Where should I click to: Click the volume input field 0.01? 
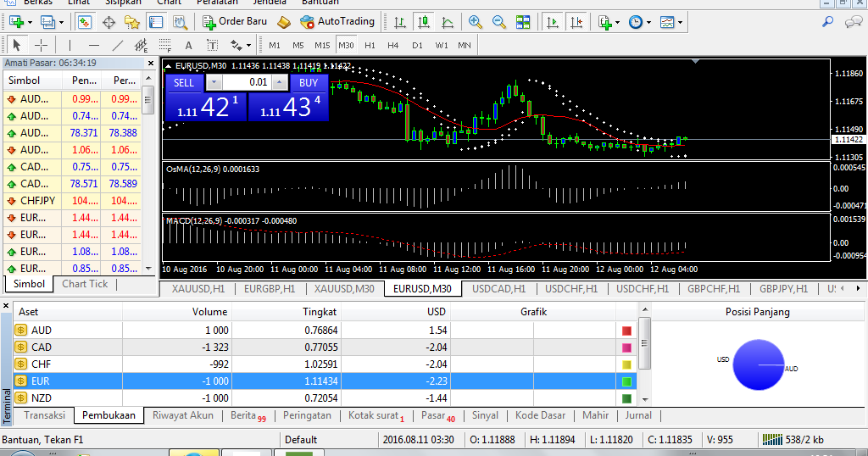tap(247, 82)
